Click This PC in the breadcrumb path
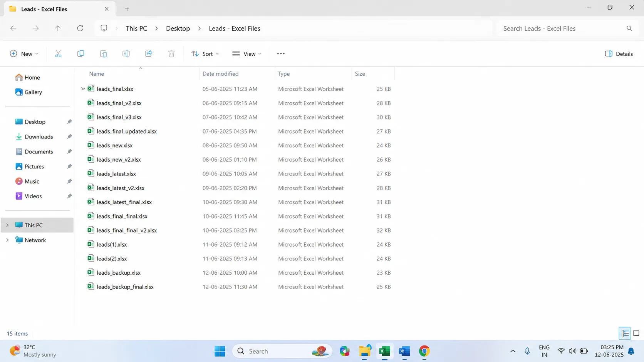644x362 pixels. (x=136, y=28)
